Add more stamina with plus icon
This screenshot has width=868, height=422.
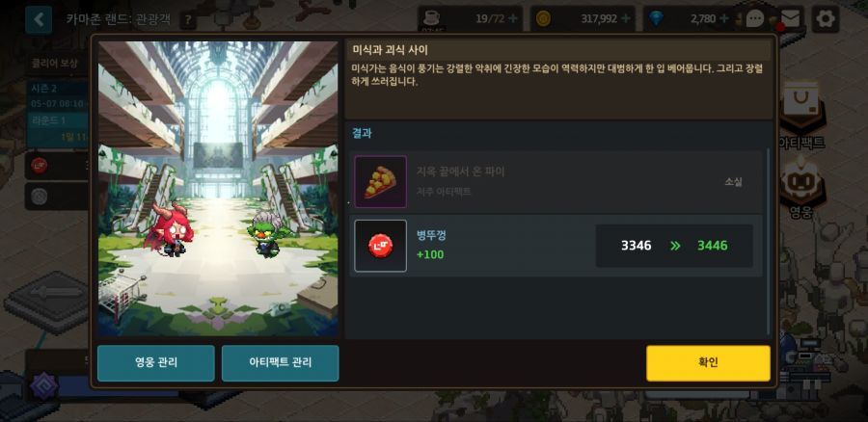[x=513, y=19]
